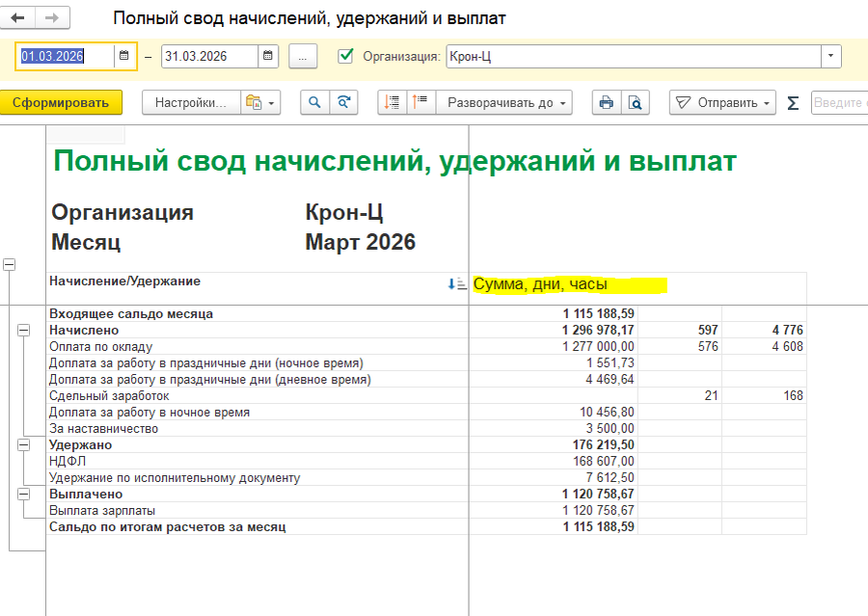Viewport: 868px width, 616px height.
Task: Click the Удержано total 176 219,50
Action: (604, 445)
